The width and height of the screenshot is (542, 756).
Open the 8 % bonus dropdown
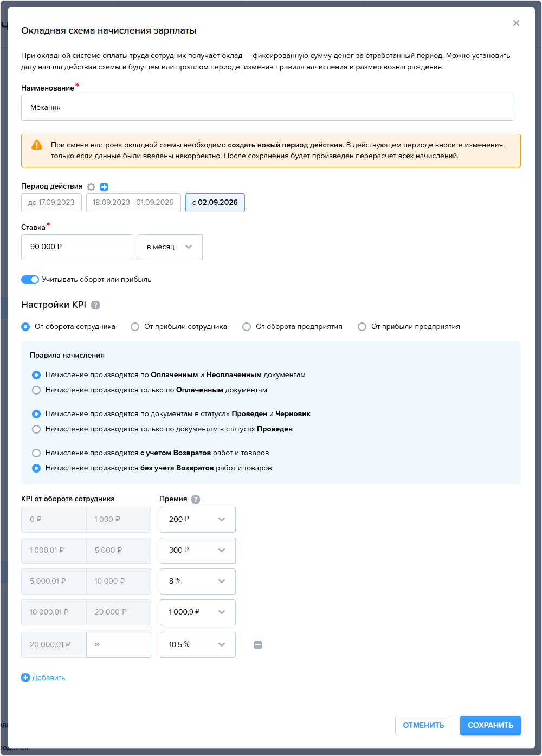[198, 581]
